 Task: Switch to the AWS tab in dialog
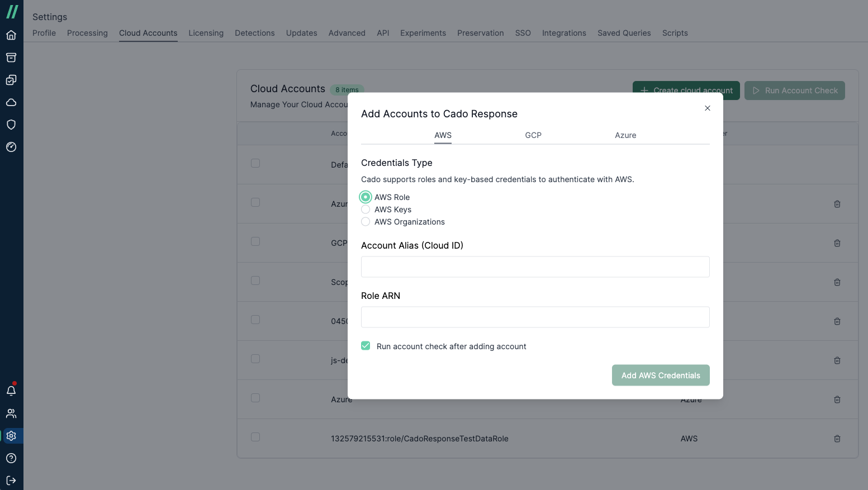coord(443,135)
